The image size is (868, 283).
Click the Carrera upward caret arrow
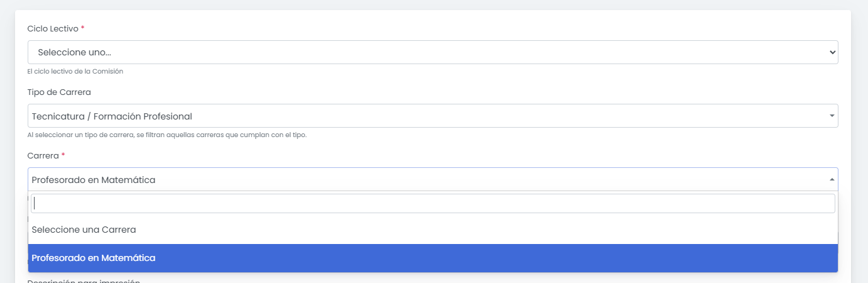[832, 179]
